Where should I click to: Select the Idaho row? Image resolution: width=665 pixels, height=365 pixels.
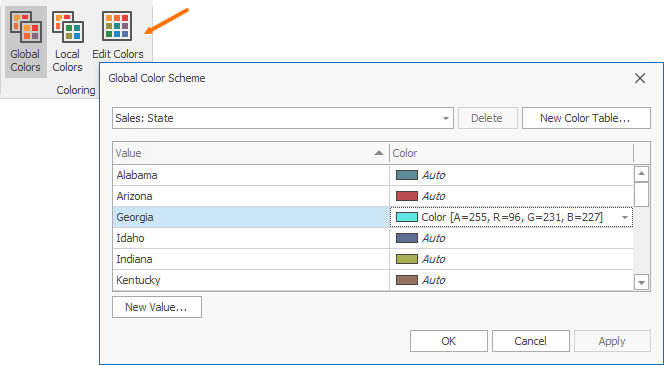tap(373, 238)
